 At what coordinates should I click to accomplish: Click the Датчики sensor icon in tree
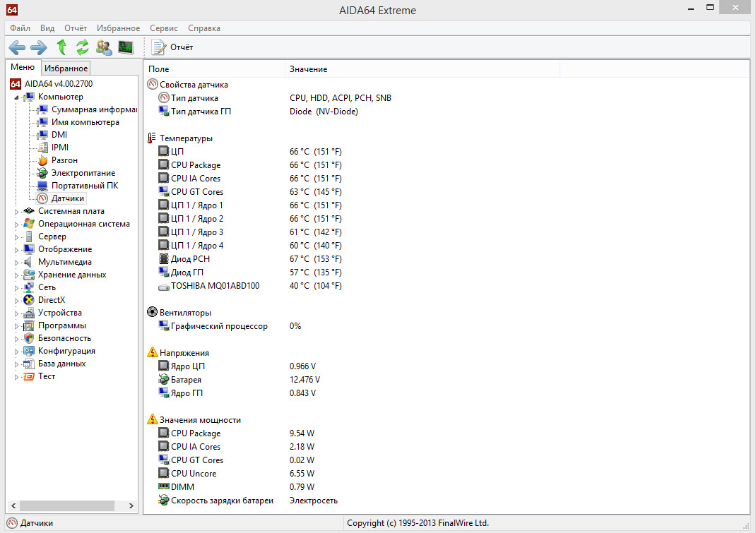coord(43,198)
